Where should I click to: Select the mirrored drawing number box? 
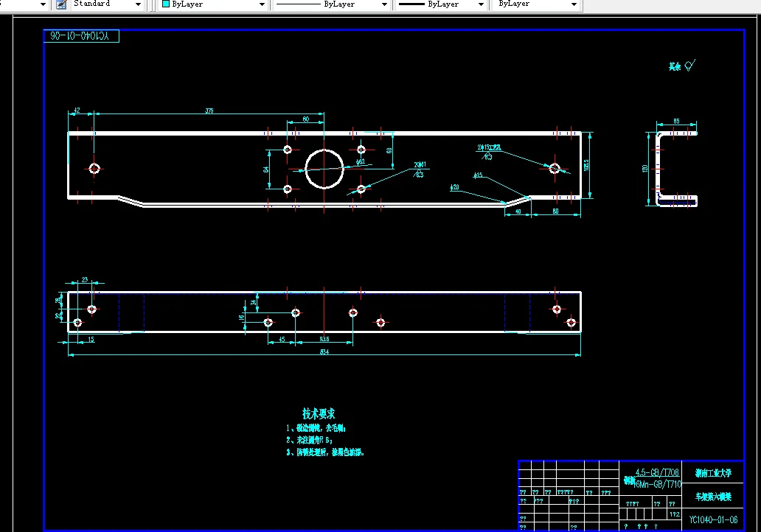(x=81, y=36)
